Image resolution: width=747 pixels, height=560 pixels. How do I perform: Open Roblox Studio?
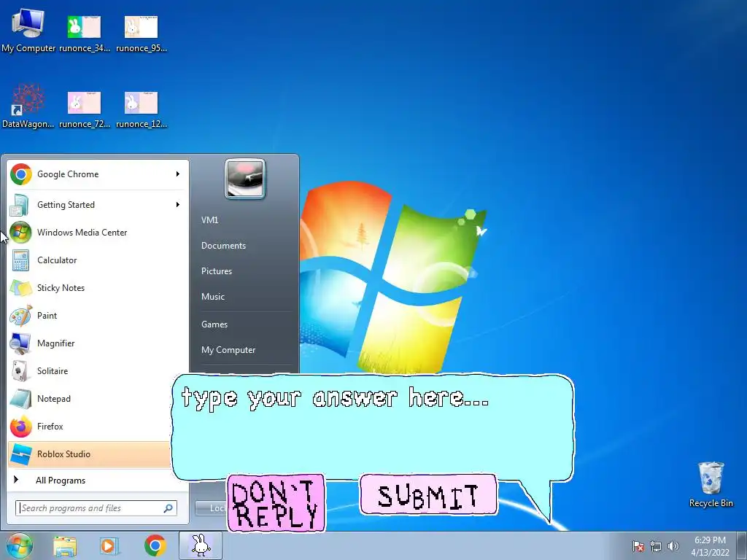coord(90,454)
